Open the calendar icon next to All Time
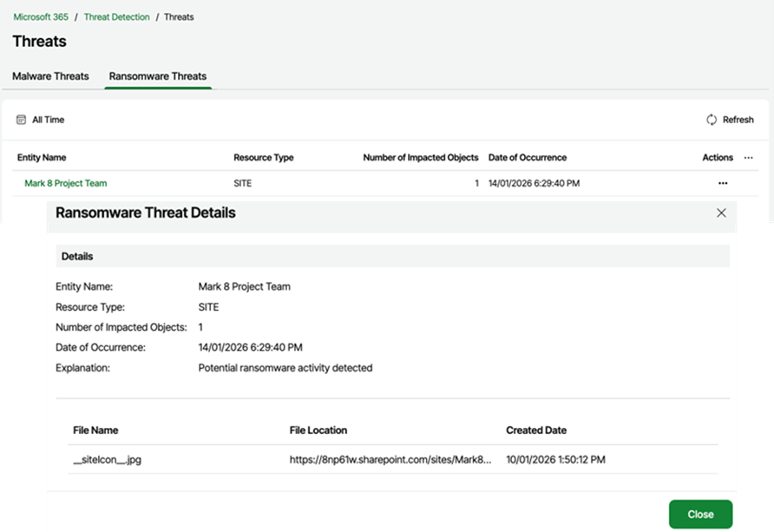 [19, 120]
